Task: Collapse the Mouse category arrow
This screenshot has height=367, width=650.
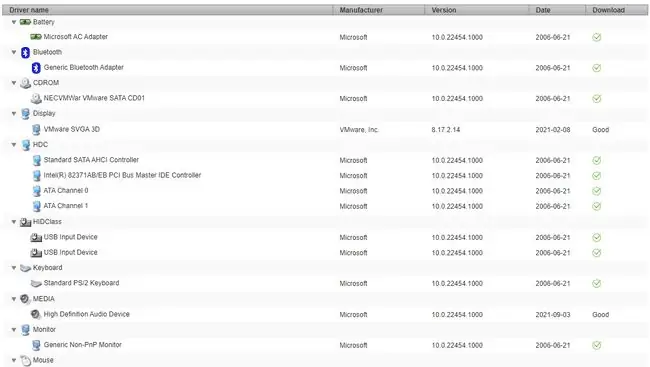Action: (x=14, y=360)
